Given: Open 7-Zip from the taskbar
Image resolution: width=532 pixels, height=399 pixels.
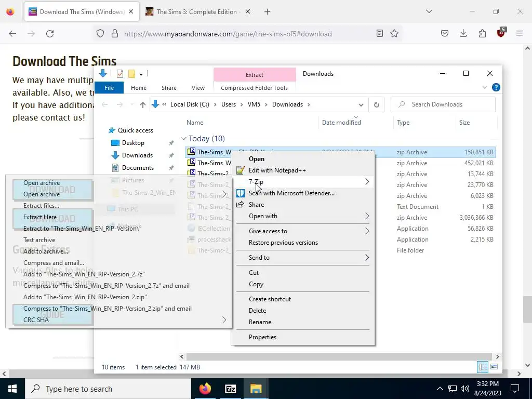Looking at the screenshot, I should [230, 389].
